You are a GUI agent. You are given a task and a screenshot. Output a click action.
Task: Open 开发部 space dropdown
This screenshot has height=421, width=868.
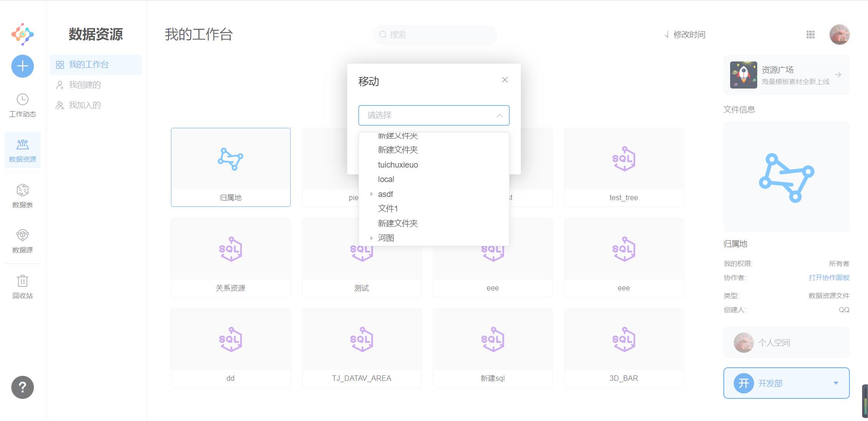786,383
